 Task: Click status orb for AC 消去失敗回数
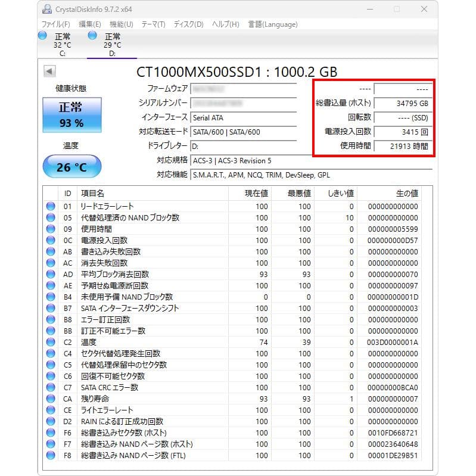(51, 263)
